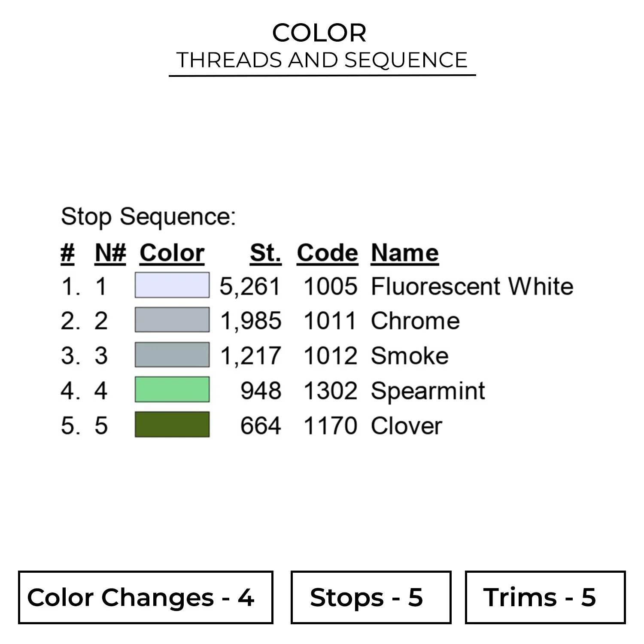Click the Name column header
Screen dimensions: 644x644
point(404,252)
